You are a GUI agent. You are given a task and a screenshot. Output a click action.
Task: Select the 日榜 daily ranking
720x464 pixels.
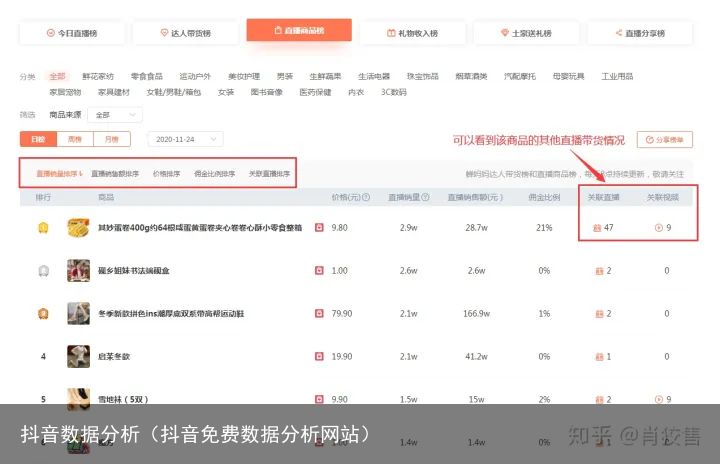coord(38,139)
